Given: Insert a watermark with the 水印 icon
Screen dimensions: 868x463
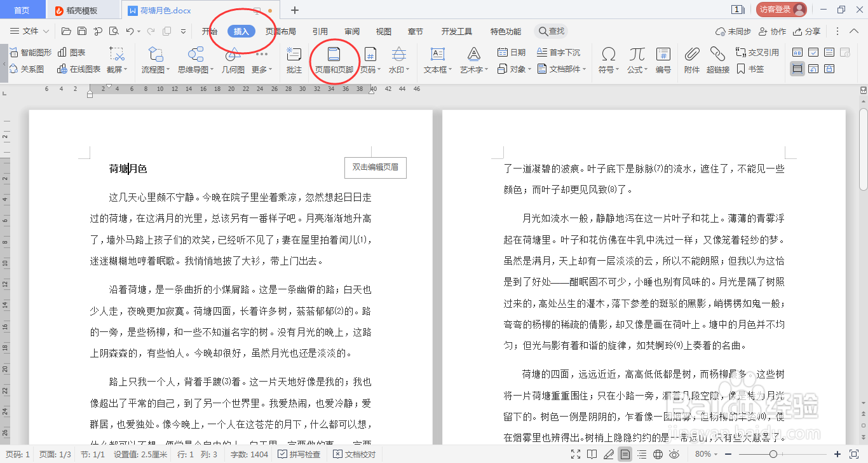Looking at the screenshot, I should pos(399,60).
